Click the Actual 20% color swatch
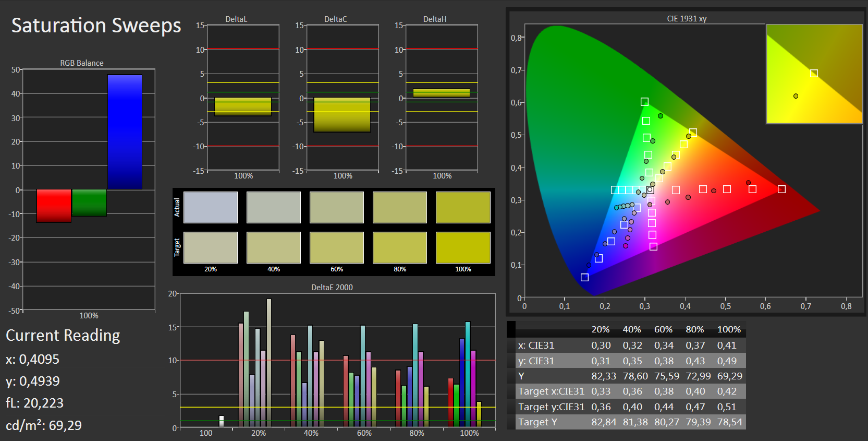The height and width of the screenshot is (441, 868). (211, 207)
